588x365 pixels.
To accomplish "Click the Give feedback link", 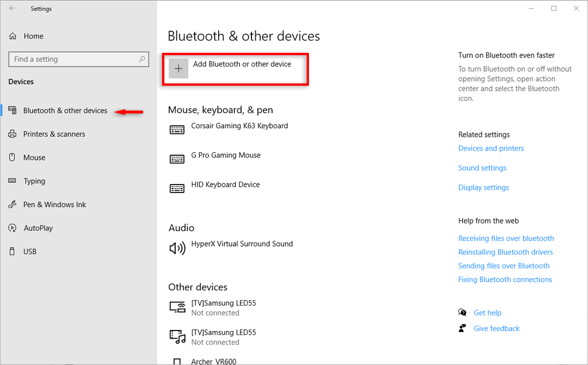I will click(496, 328).
